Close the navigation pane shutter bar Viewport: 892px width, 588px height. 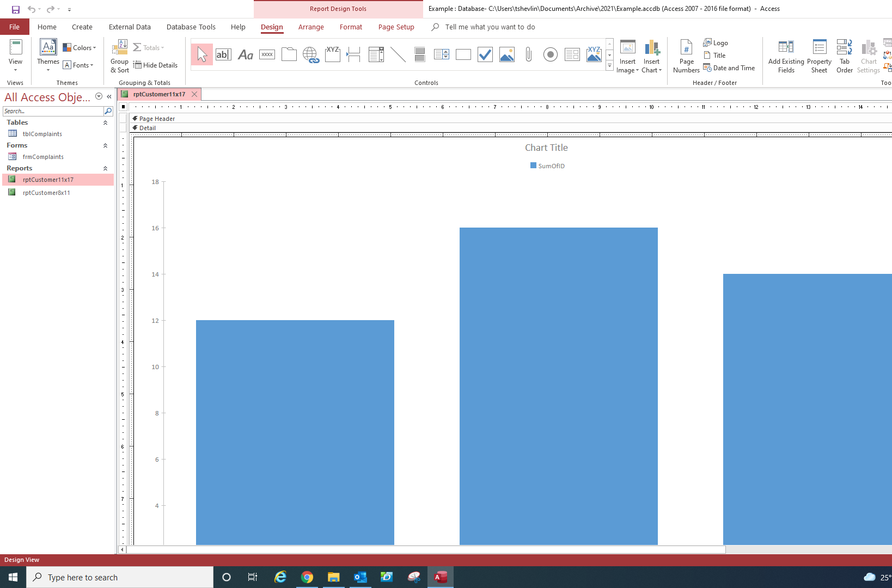point(109,96)
